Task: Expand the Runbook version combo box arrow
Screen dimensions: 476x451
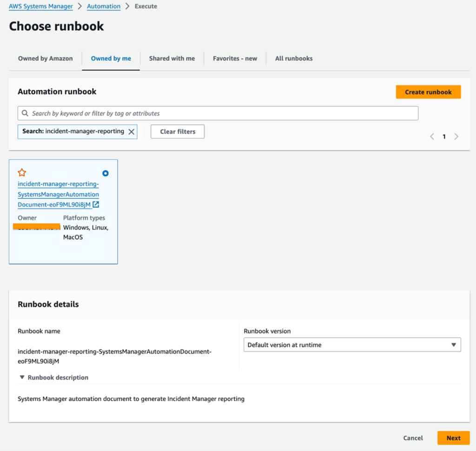Action: (x=454, y=345)
